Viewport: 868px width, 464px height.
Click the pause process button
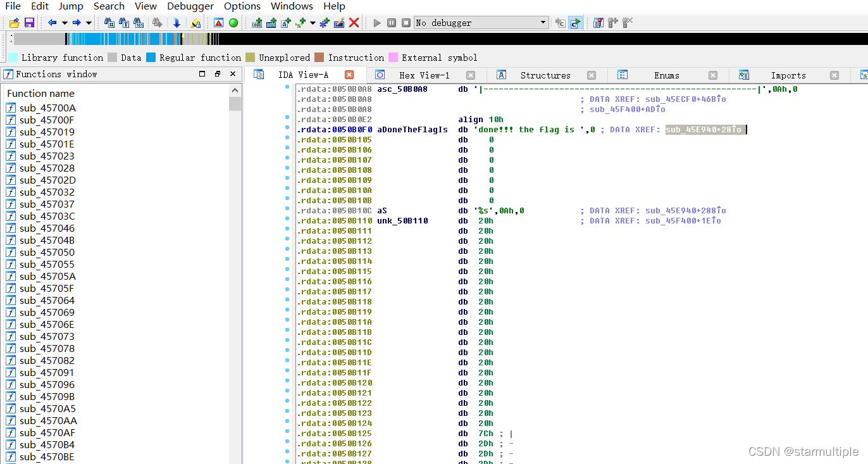(392, 23)
